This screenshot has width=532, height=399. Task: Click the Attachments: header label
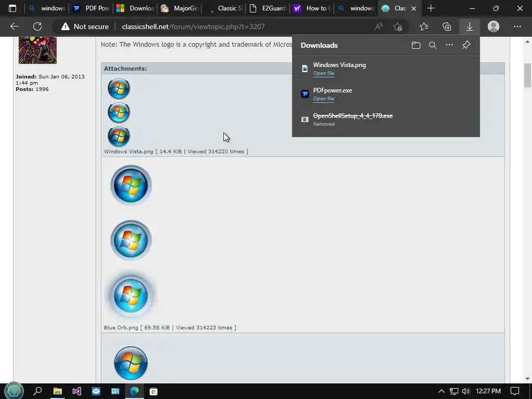[125, 69]
